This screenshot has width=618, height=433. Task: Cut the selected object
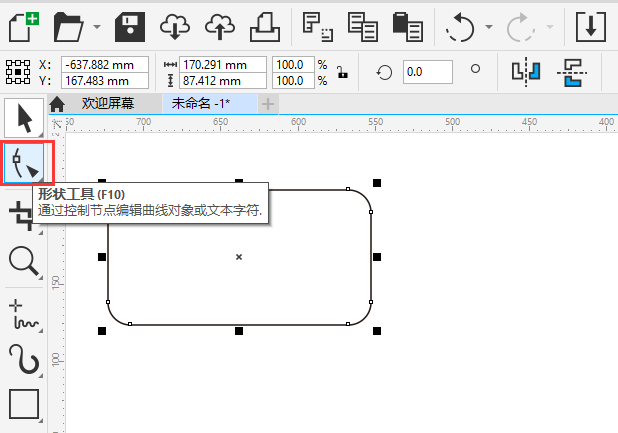(x=318, y=27)
